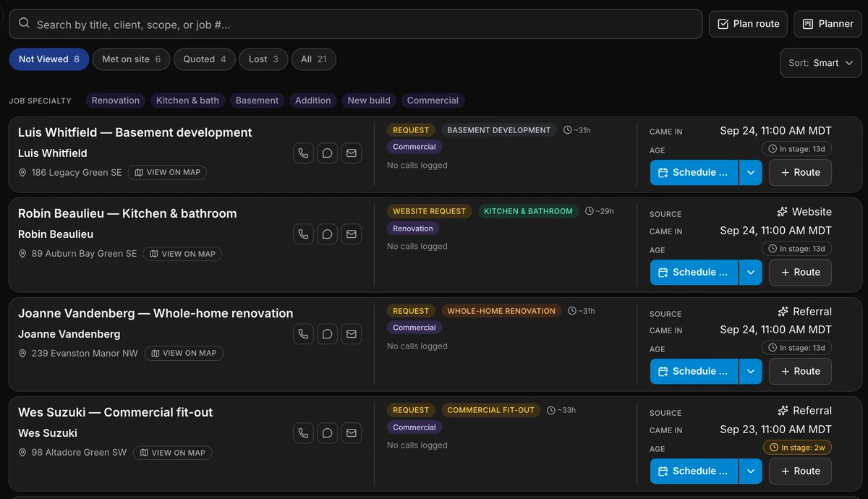
Task: Expand schedule options for Joanne Vandenberg
Action: tap(750, 372)
